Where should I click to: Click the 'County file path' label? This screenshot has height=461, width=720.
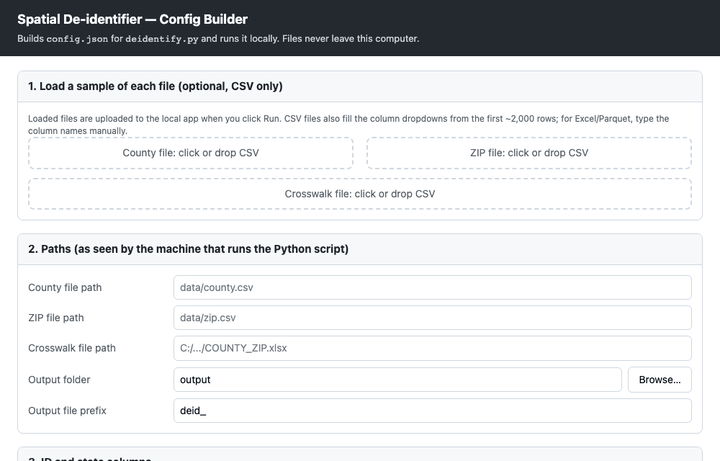coord(65,287)
